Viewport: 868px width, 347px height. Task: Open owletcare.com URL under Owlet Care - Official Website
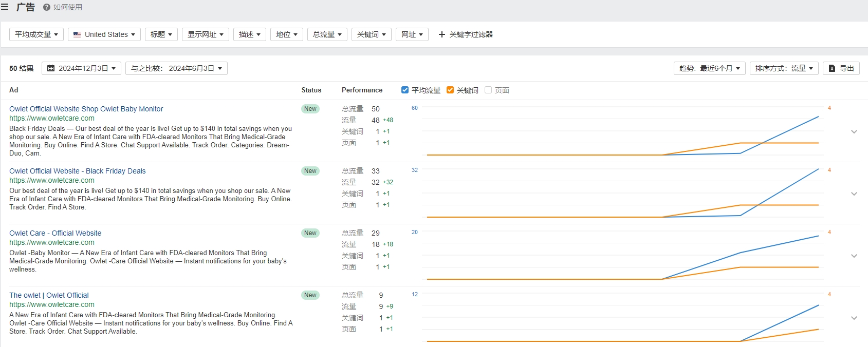point(52,242)
